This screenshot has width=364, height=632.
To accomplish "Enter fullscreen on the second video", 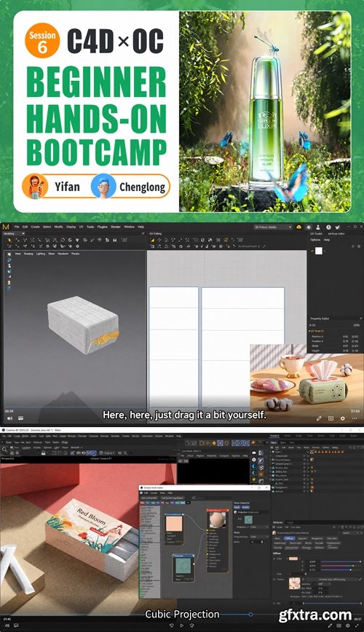I will (x=357, y=626).
